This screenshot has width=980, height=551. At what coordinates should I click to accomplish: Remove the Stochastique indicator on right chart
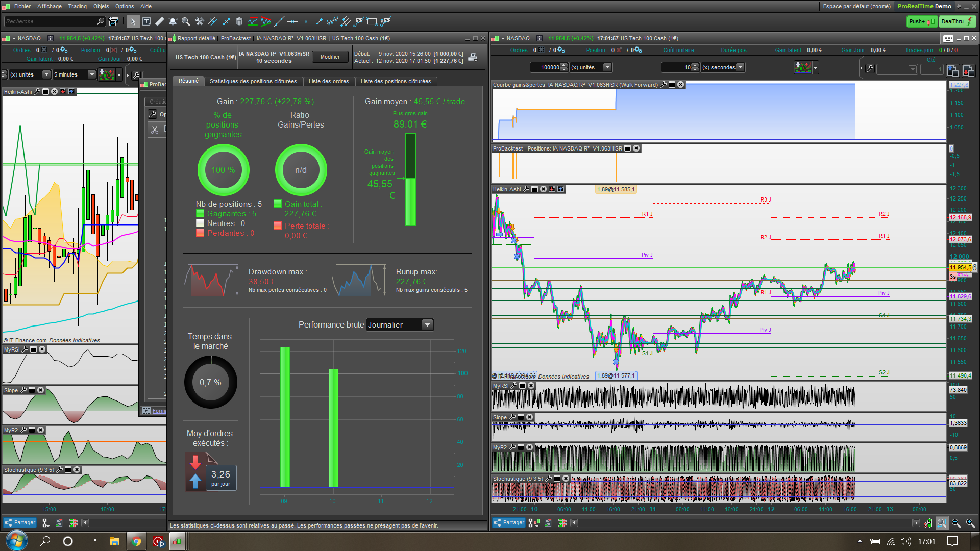(x=566, y=479)
